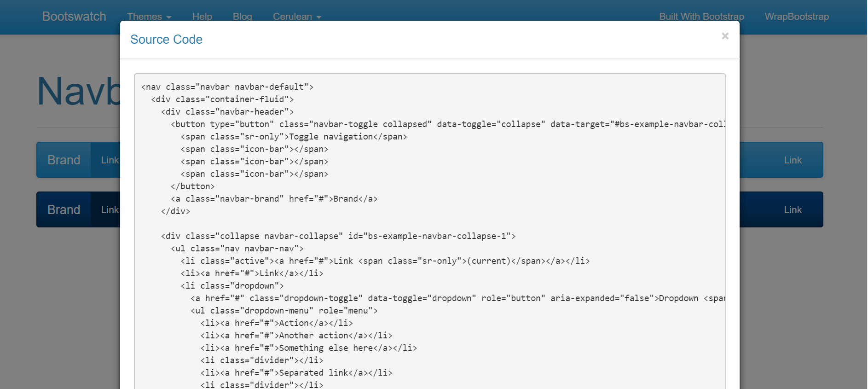Open the Themes dropdown menu
Viewport: 868px width, 389px height.
pyautogui.click(x=149, y=17)
